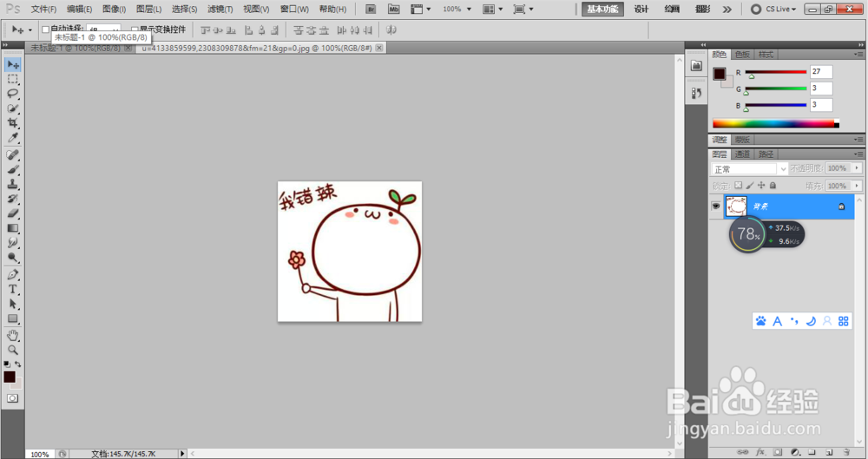Select the Brush tool
The image size is (868, 459).
pyautogui.click(x=13, y=169)
